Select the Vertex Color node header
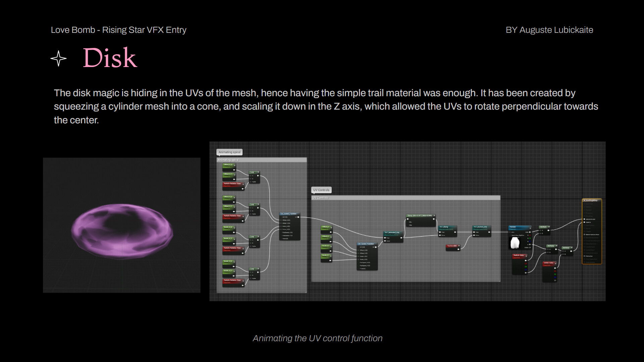Image resolution: width=644 pixels, height=362 pixels. coord(549,263)
